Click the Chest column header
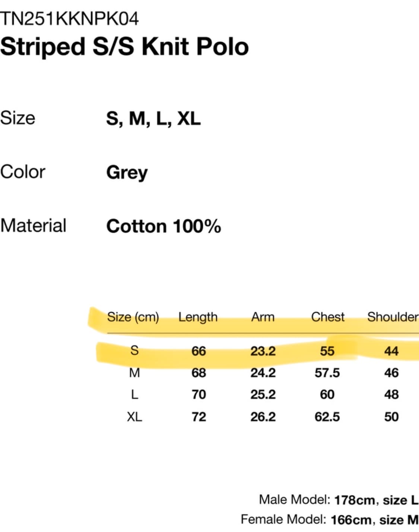 click(328, 317)
